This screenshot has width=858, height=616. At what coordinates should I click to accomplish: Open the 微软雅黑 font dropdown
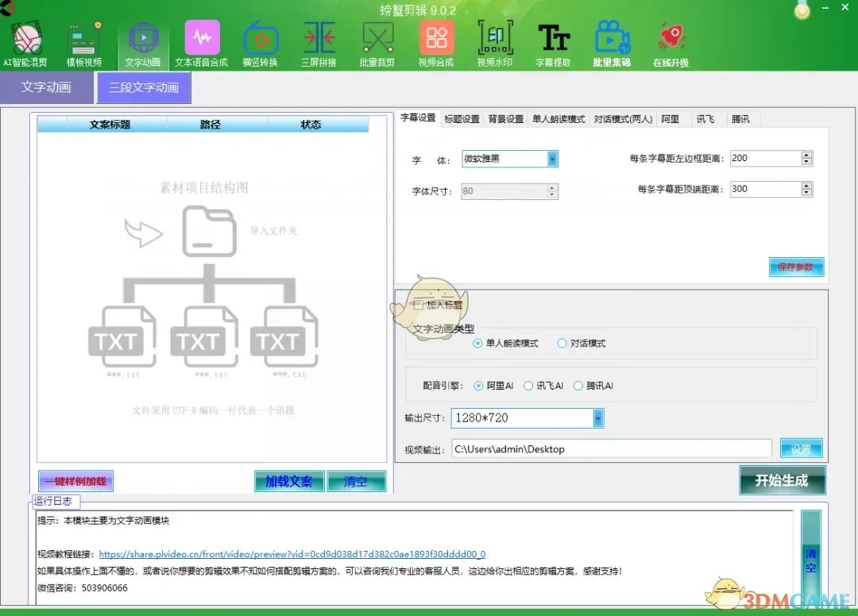click(x=553, y=159)
